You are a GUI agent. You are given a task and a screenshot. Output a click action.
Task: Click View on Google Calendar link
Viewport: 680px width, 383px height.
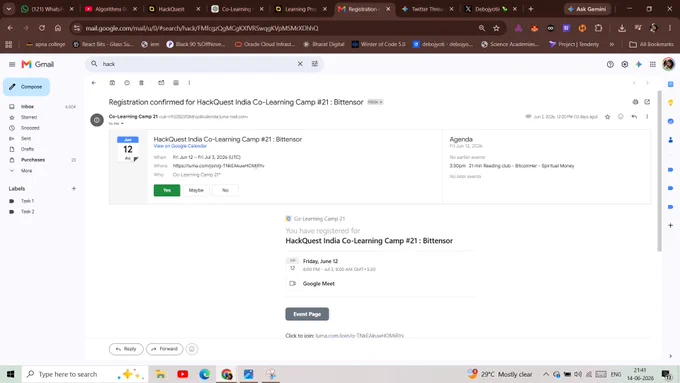click(180, 146)
